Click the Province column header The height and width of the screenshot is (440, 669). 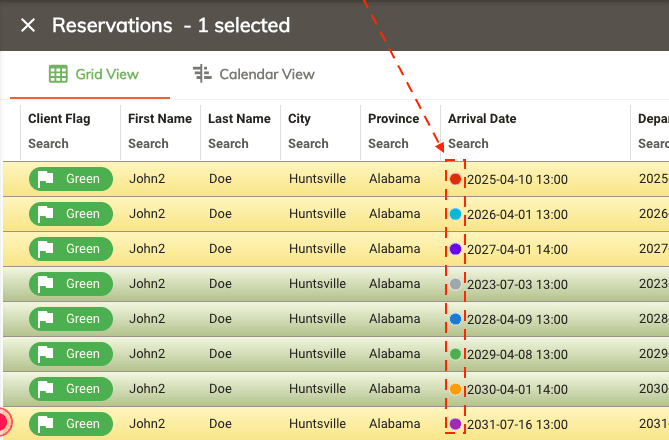pyautogui.click(x=393, y=118)
